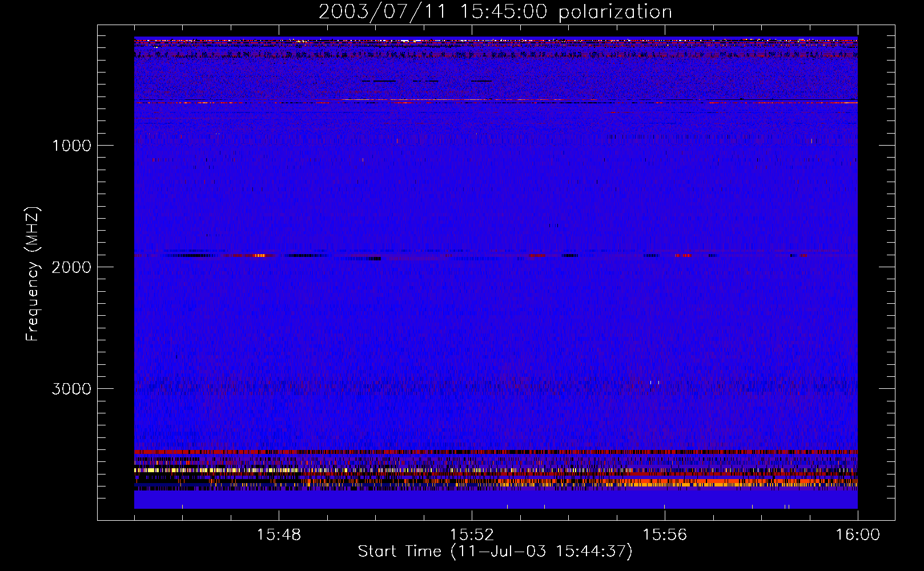Click the 15:48 time axis label
Image resolution: width=924 pixels, height=571 pixels.
click(279, 535)
